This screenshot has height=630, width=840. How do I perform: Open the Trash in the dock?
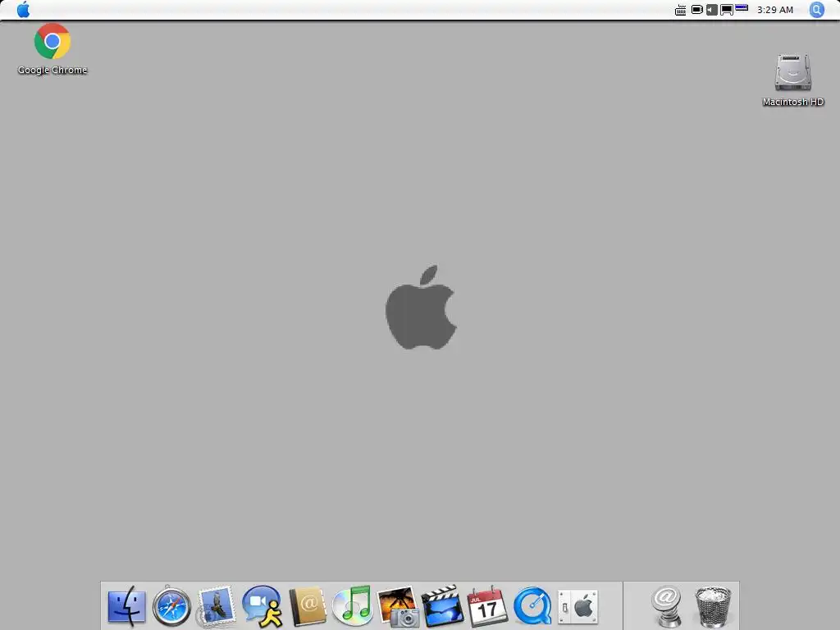[713, 606]
